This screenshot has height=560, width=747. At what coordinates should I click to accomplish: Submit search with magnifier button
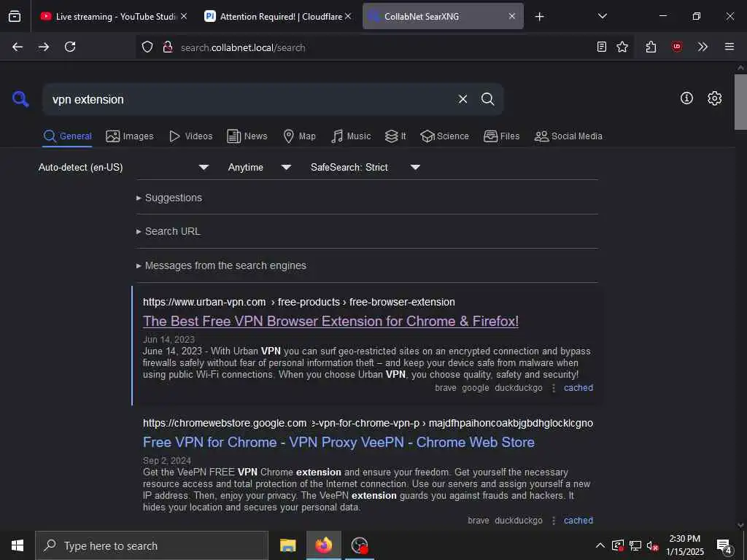tap(487, 99)
